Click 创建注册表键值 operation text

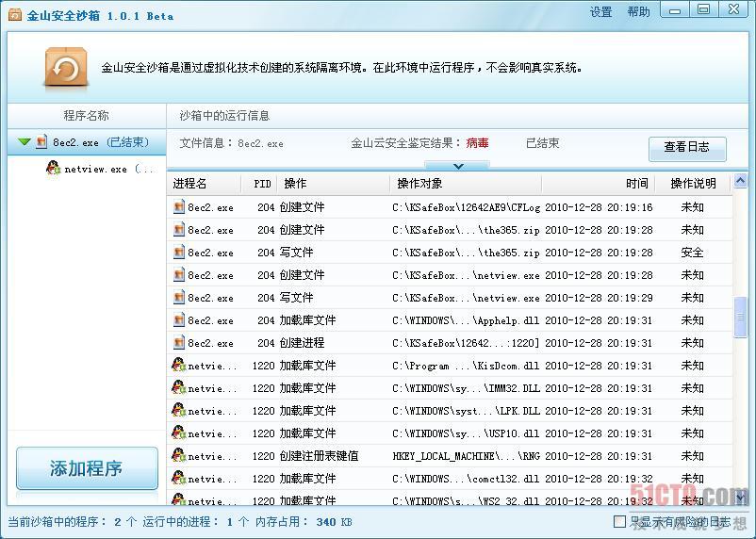pos(319,456)
